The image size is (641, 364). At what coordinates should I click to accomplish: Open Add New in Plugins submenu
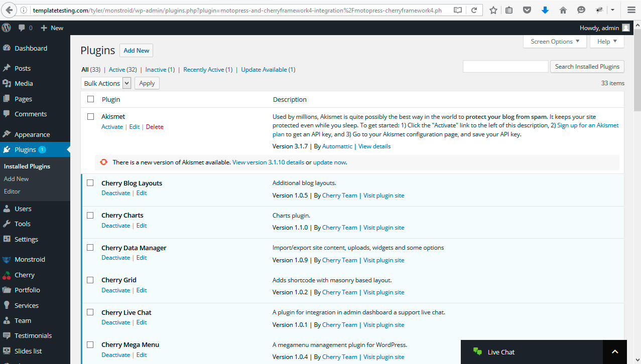click(16, 179)
